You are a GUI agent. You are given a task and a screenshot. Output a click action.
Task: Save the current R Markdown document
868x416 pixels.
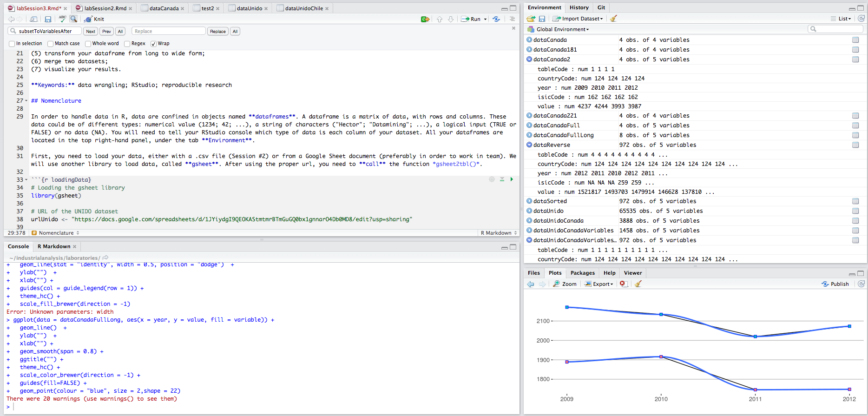pyautogui.click(x=48, y=19)
